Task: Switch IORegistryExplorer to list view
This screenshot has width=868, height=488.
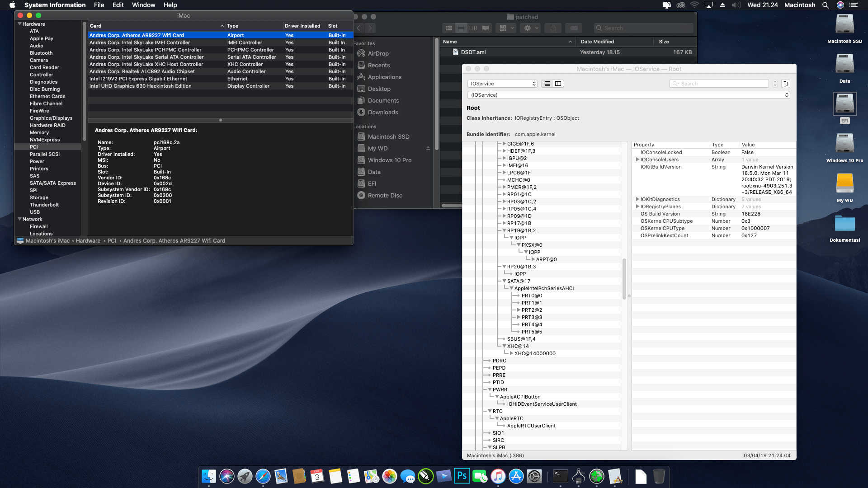Action: pos(547,84)
